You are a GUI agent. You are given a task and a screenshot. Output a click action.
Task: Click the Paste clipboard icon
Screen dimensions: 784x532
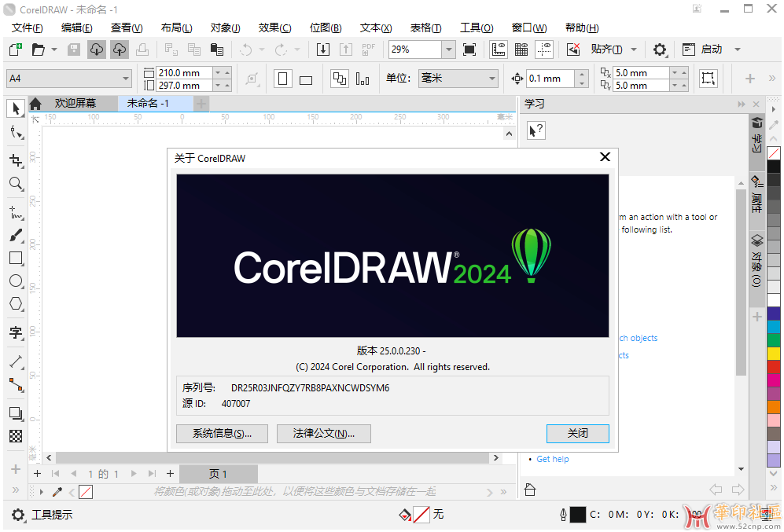[x=216, y=50]
